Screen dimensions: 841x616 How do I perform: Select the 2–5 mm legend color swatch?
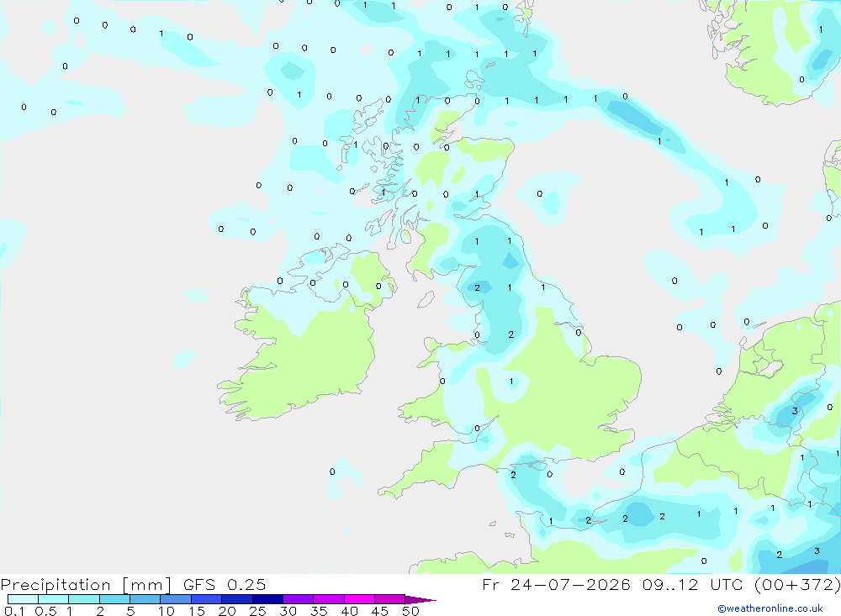(x=114, y=599)
